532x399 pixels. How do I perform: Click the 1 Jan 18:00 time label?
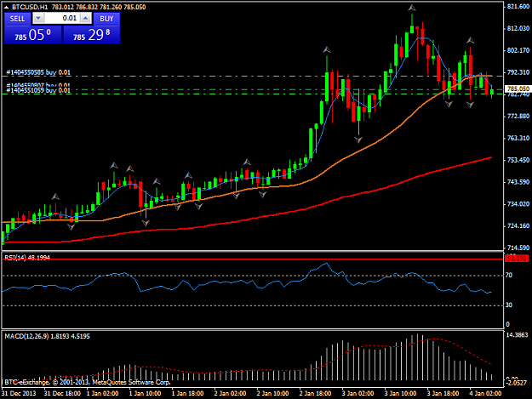[x=187, y=393]
